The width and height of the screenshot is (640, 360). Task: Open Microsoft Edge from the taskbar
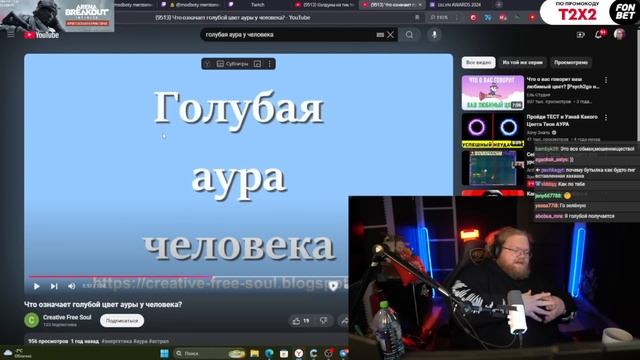click(269, 353)
